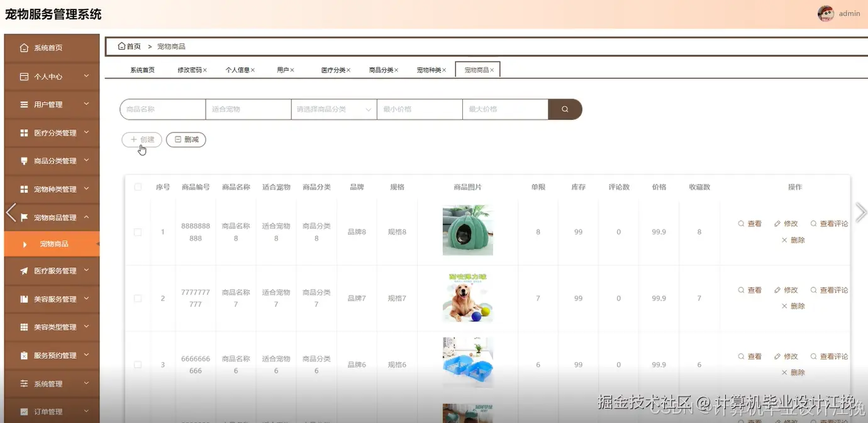The image size is (868, 423).
Task: Expand 个人中心 menu chevron
Action: click(x=86, y=76)
